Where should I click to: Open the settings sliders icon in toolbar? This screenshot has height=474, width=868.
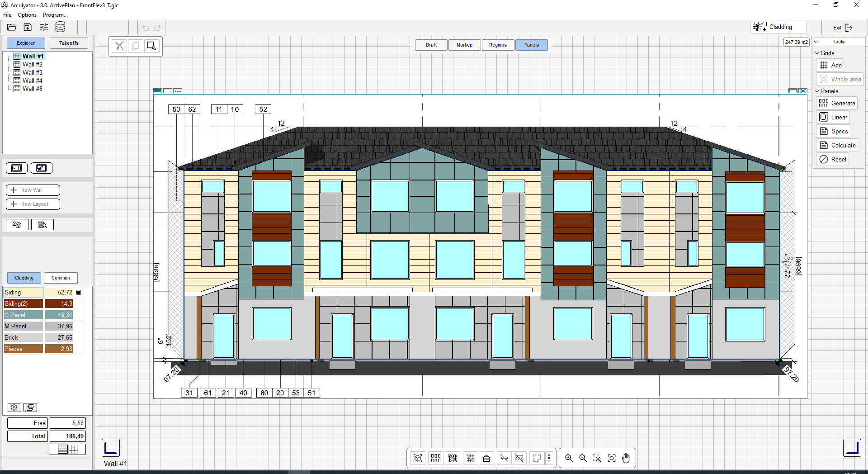[44, 27]
